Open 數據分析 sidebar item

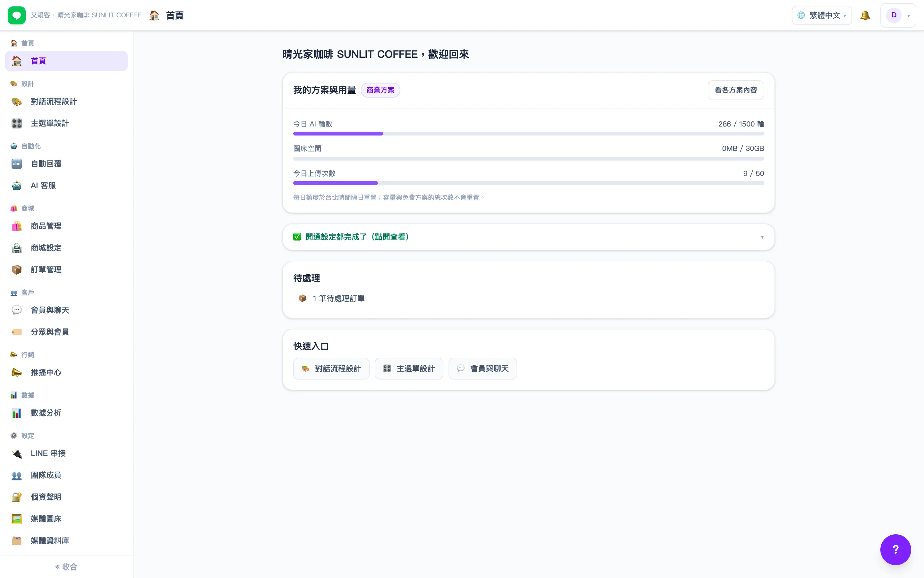coord(66,413)
